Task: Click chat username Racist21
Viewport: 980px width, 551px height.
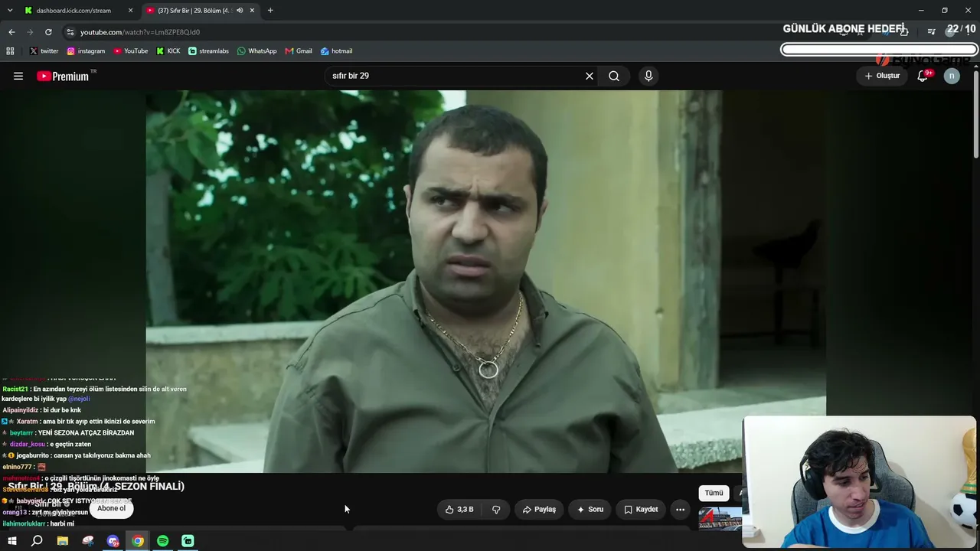Action: point(15,390)
